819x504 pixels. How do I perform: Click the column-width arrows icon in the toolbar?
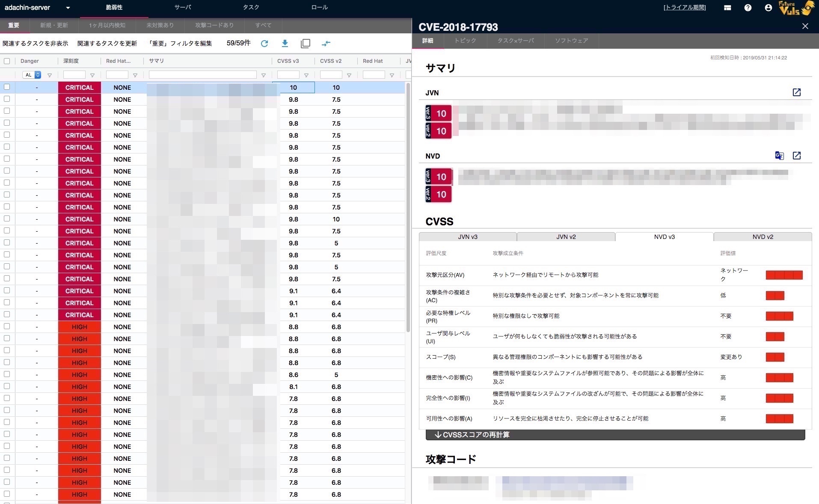click(x=326, y=43)
